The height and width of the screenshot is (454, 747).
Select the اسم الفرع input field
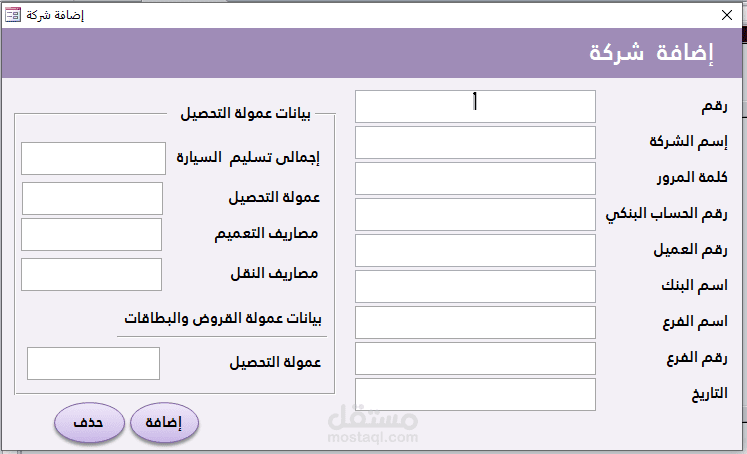point(475,322)
